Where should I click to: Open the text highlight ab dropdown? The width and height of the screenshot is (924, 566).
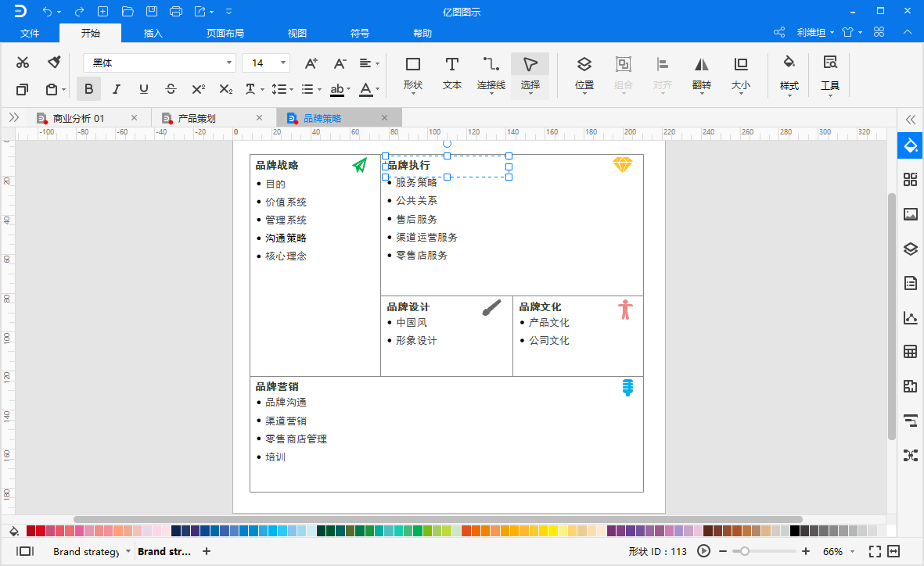[x=340, y=89]
